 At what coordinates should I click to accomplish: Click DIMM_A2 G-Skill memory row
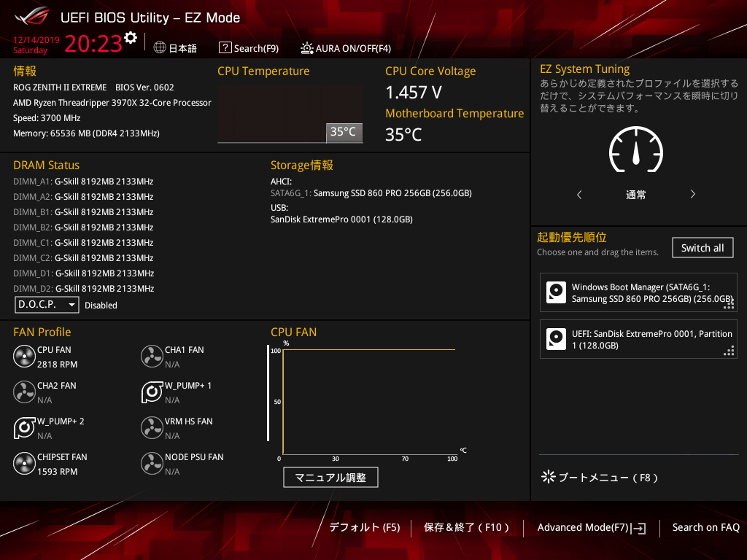click(x=83, y=197)
